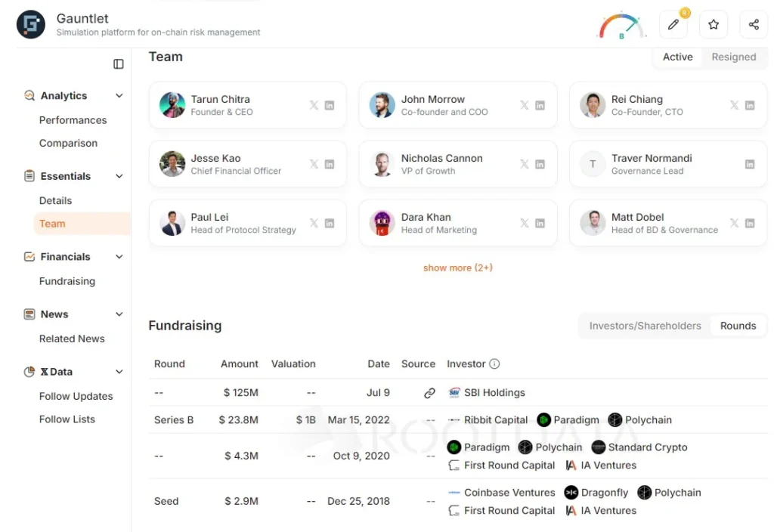The image size is (774, 532).
Task: Open Tarun Chitra's X profile icon
Action: tap(314, 105)
